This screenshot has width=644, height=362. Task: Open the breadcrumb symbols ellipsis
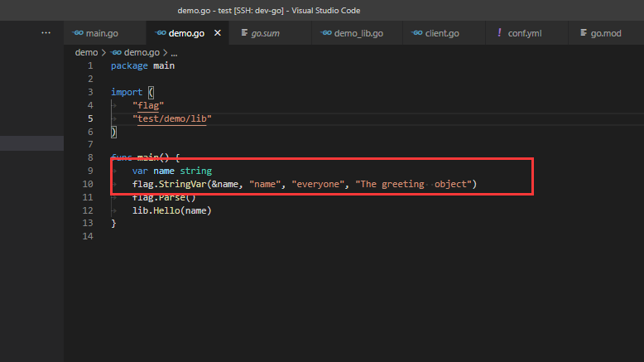pos(174,53)
